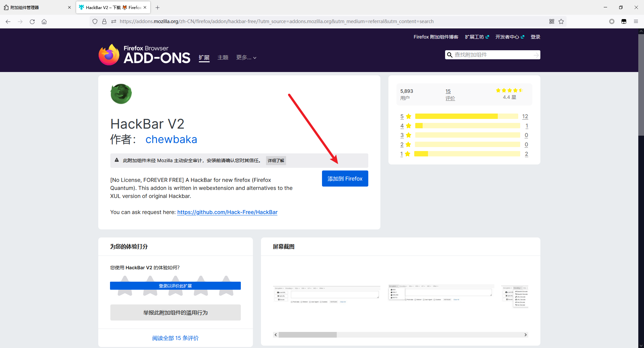This screenshot has width=644, height=348.
Task: Open author chewbaka's profile
Action: pyautogui.click(x=171, y=139)
